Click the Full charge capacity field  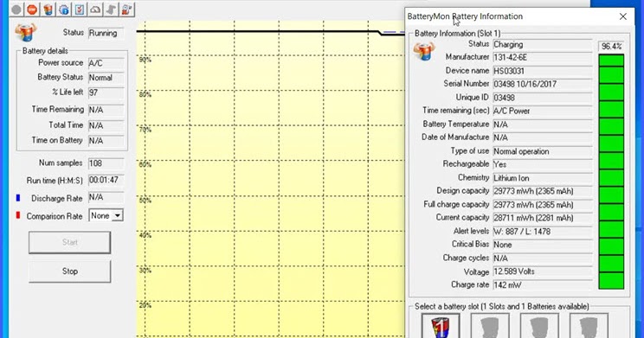click(x=543, y=205)
